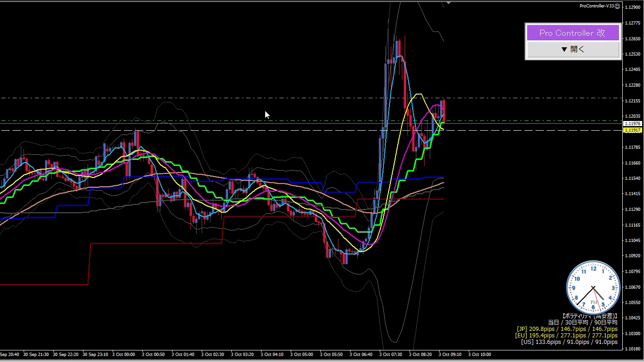Click the 30 Sep 23:10 time label
This screenshot has width=644, height=362.
tap(96, 355)
